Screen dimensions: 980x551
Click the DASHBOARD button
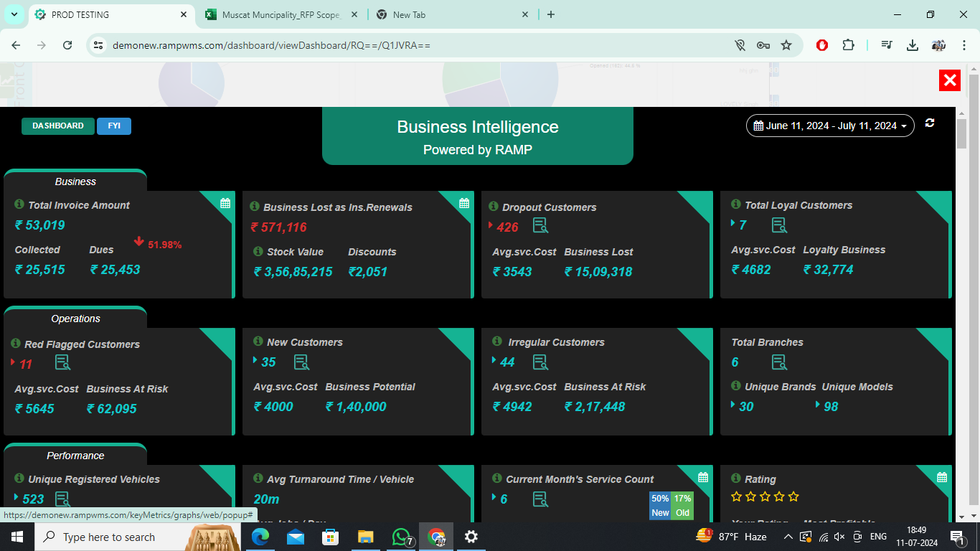coord(57,126)
